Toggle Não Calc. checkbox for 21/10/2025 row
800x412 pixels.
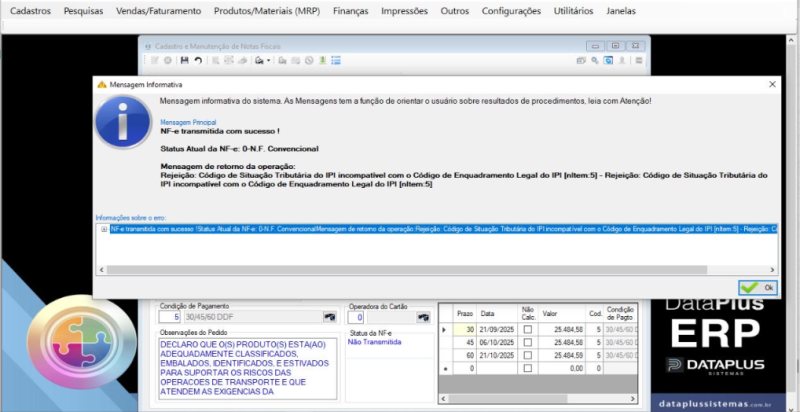[x=528, y=355]
